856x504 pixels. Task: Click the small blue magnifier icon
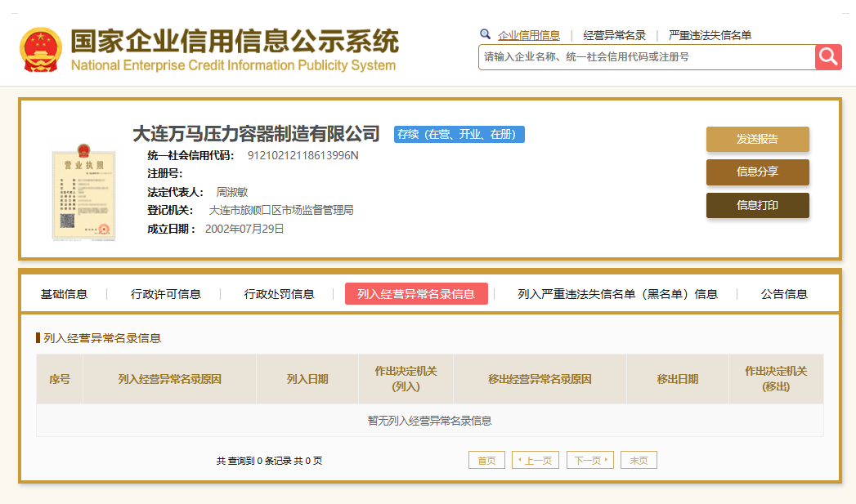[485, 34]
